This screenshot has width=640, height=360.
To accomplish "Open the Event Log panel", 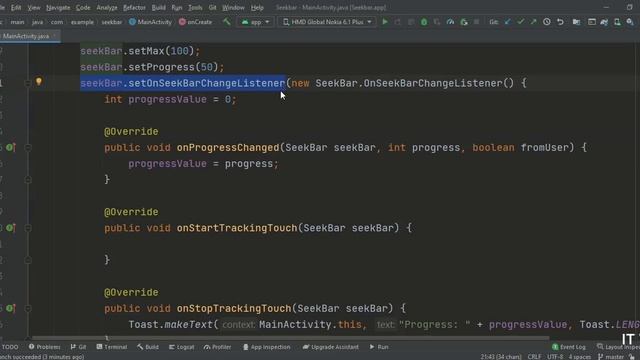I will point(569,347).
